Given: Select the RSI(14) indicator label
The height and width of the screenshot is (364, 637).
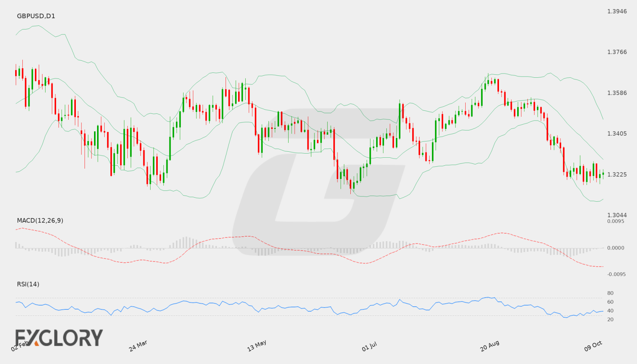Looking at the screenshot, I should pyautogui.click(x=28, y=284).
